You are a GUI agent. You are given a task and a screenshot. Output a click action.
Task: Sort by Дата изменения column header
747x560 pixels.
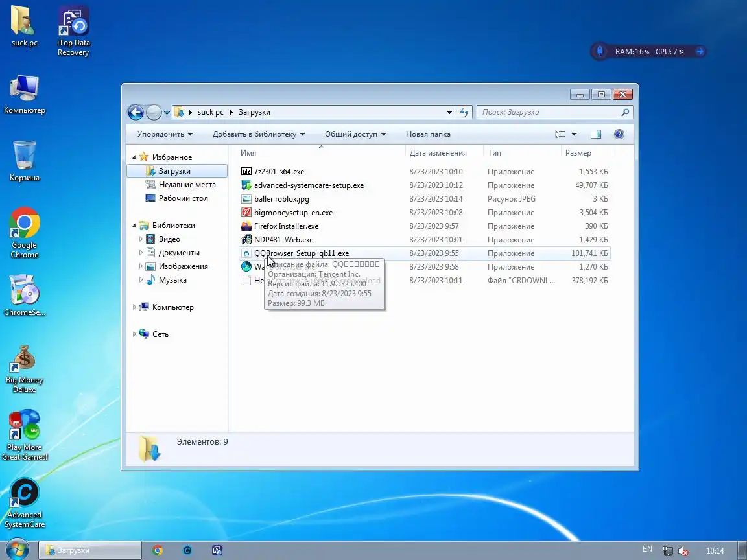click(444, 153)
